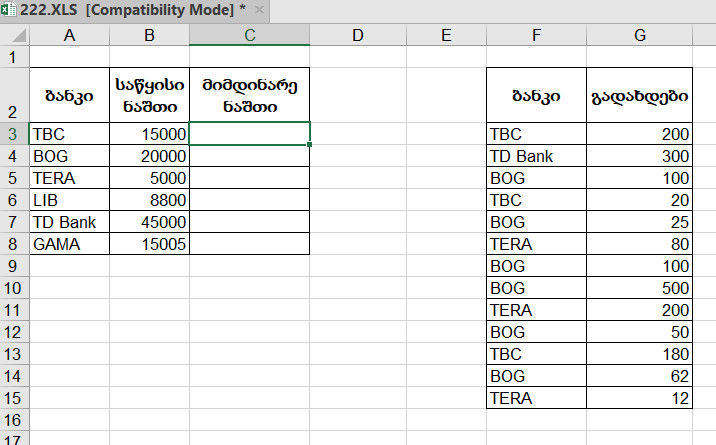Select row 16 header

coord(15,420)
